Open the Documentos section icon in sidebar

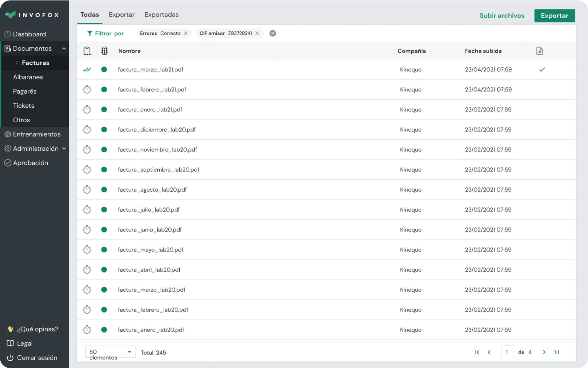click(x=8, y=48)
